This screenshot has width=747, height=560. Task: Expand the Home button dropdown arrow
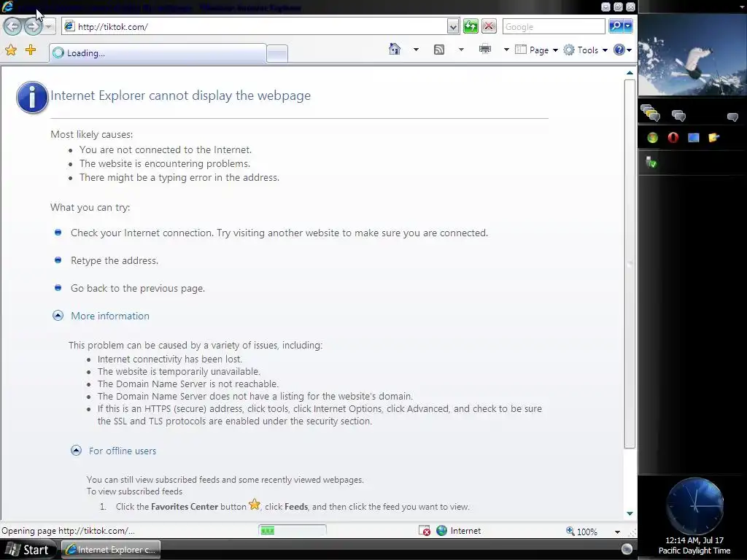pyautogui.click(x=416, y=50)
